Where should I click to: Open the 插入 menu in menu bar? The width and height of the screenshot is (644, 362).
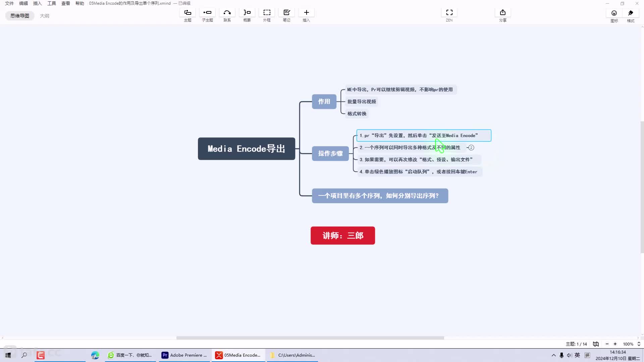(x=38, y=3)
